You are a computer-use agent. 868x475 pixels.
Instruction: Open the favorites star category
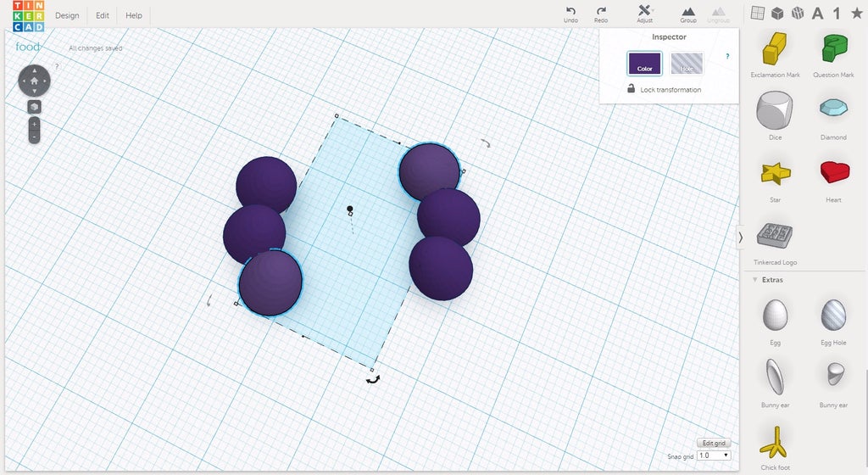[856, 13]
